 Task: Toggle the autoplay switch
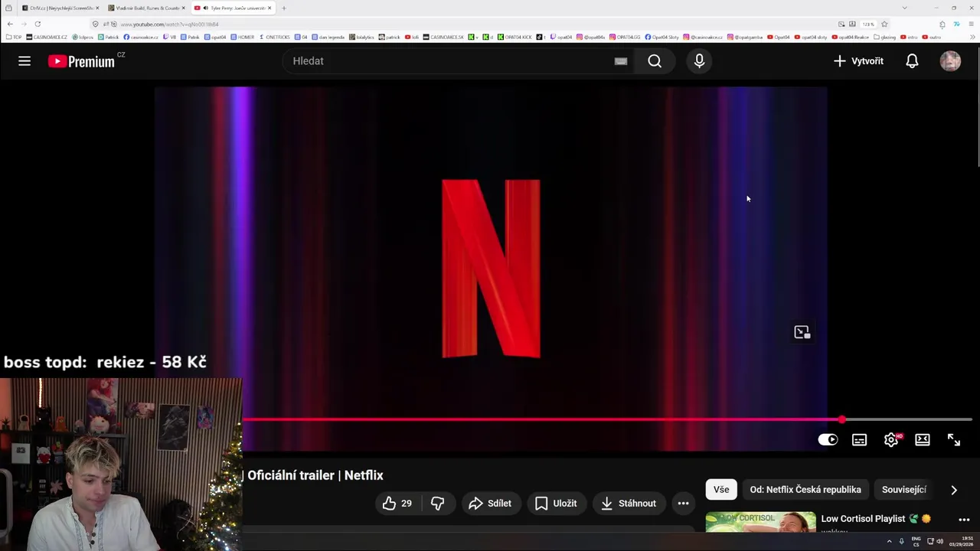(x=828, y=439)
